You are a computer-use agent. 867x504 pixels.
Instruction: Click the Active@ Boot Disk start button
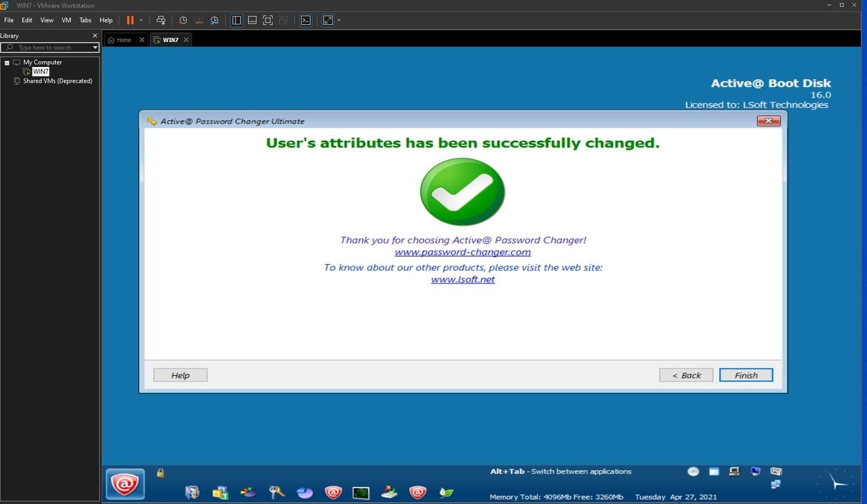click(x=125, y=484)
